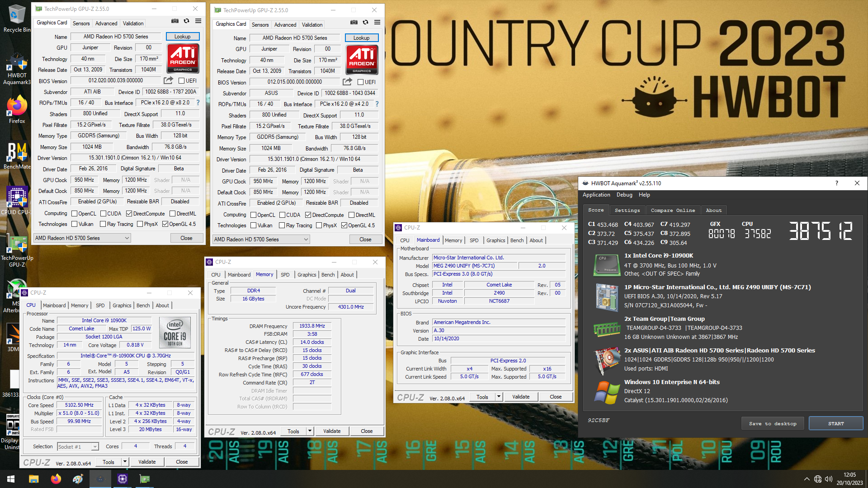The width and height of the screenshot is (868, 488).
Task: Share BIOS version 012.015.000.000 via export icon
Action: [347, 82]
